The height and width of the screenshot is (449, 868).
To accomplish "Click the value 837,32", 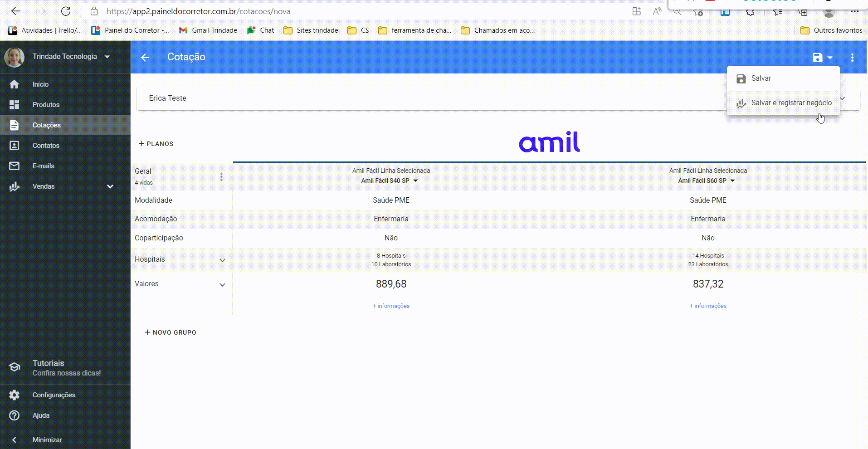I will coord(708,284).
